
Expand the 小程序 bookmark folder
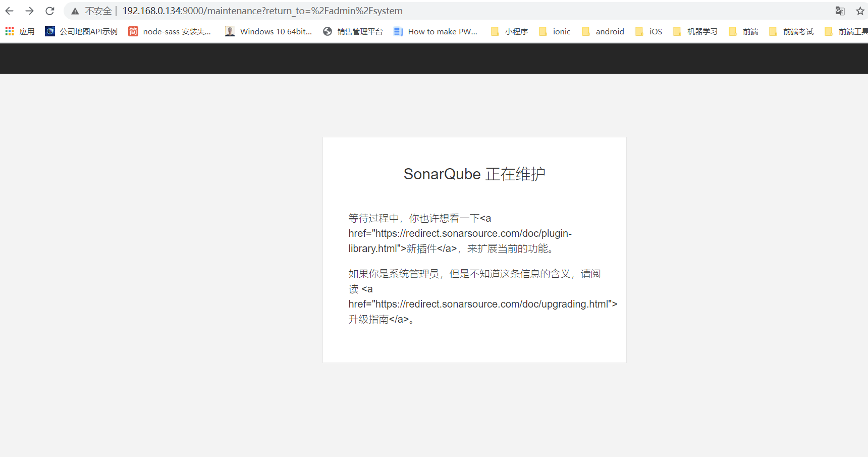pos(509,31)
